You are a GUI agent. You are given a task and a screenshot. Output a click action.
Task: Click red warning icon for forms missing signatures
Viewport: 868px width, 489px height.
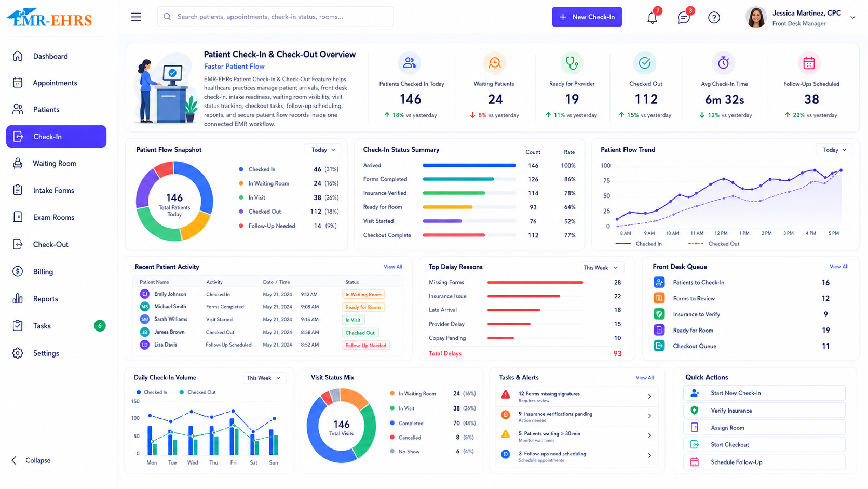coord(506,395)
